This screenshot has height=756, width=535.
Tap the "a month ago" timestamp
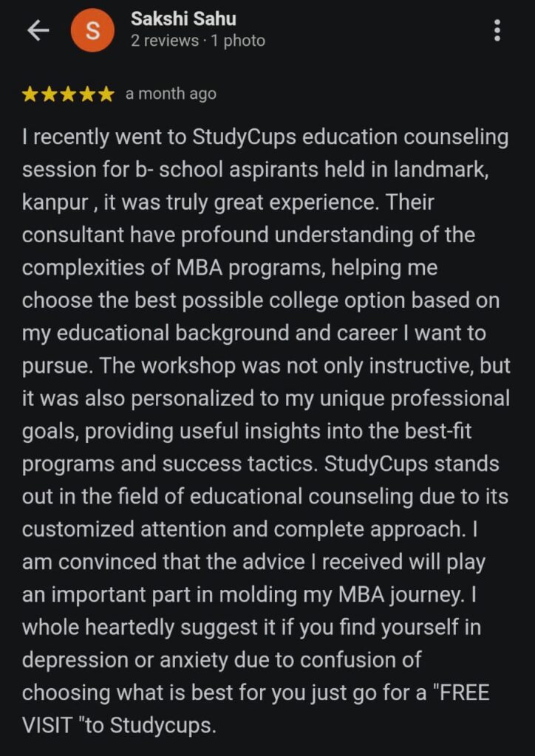pos(171,94)
